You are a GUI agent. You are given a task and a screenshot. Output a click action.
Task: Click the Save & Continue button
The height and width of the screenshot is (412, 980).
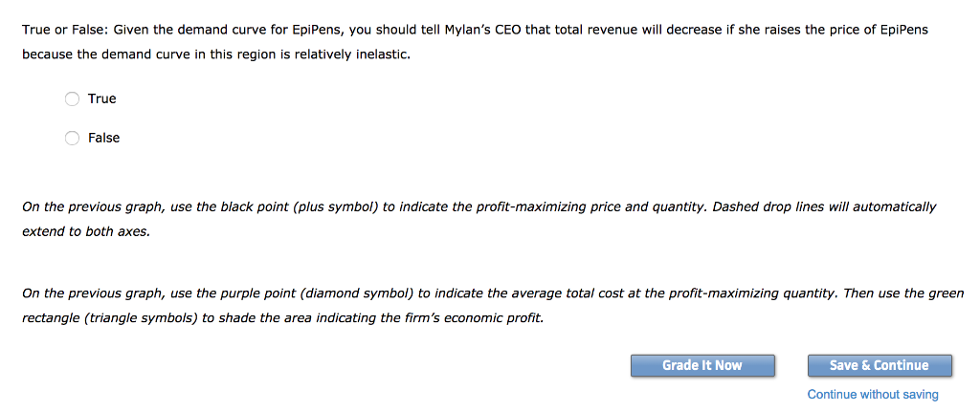[x=880, y=365]
